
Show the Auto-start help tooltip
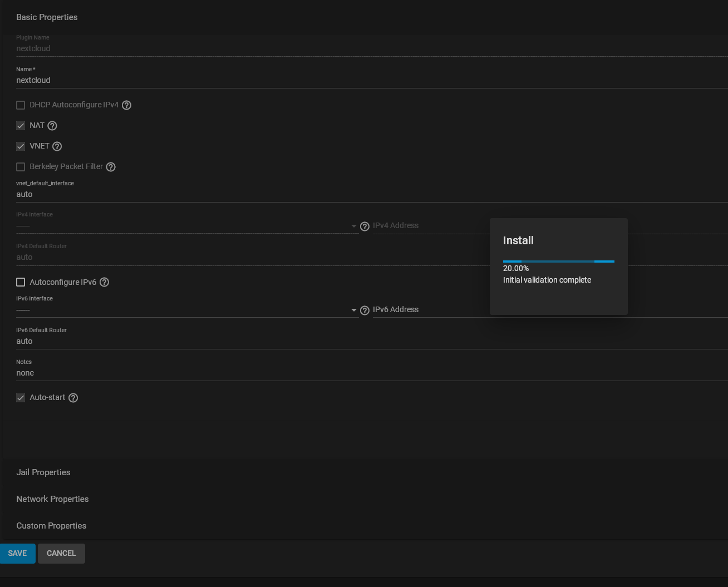(x=73, y=398)
